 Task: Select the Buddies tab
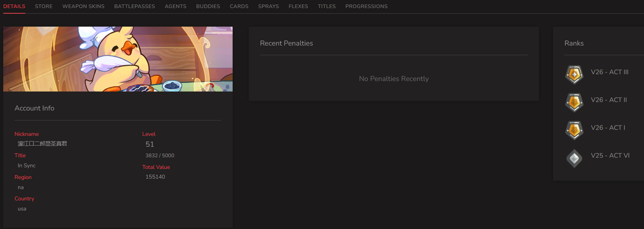pos(208,6)
